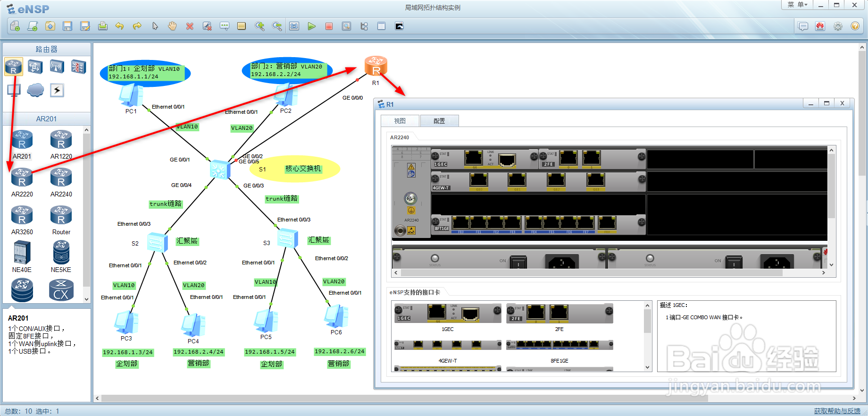Select the Switch device category icon

point(35,67)
